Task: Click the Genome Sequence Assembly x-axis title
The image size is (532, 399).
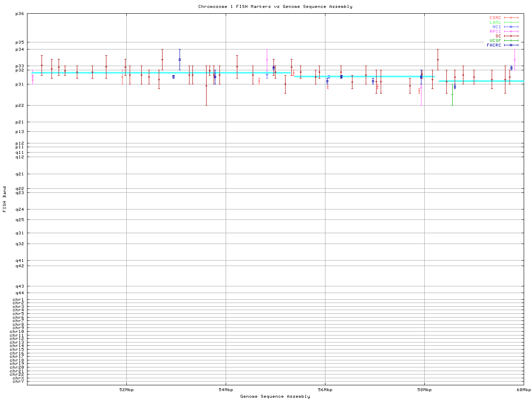Action: coord(275,397)
